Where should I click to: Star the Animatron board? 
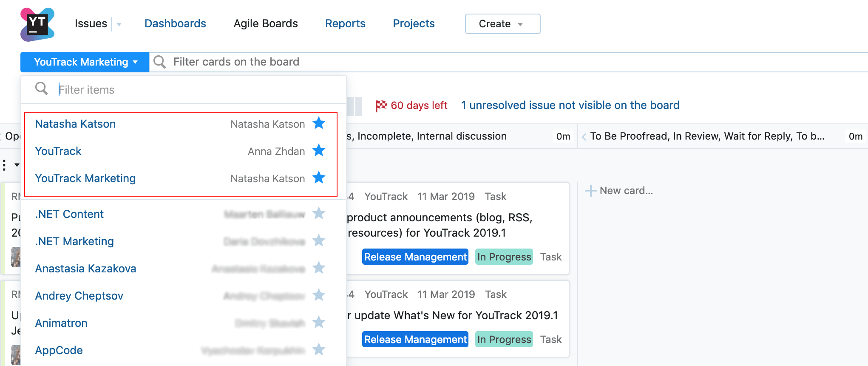pyautogui.click(x=319, y=323)
